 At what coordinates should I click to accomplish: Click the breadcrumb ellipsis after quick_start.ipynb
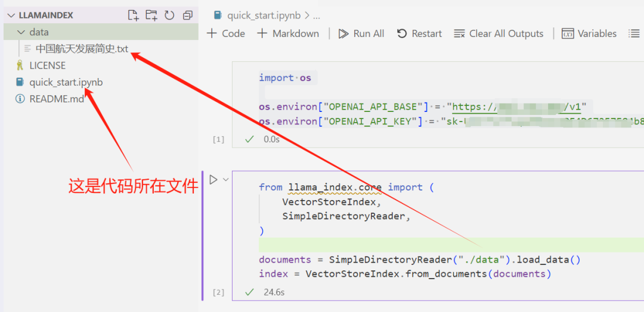coord(316,16)
